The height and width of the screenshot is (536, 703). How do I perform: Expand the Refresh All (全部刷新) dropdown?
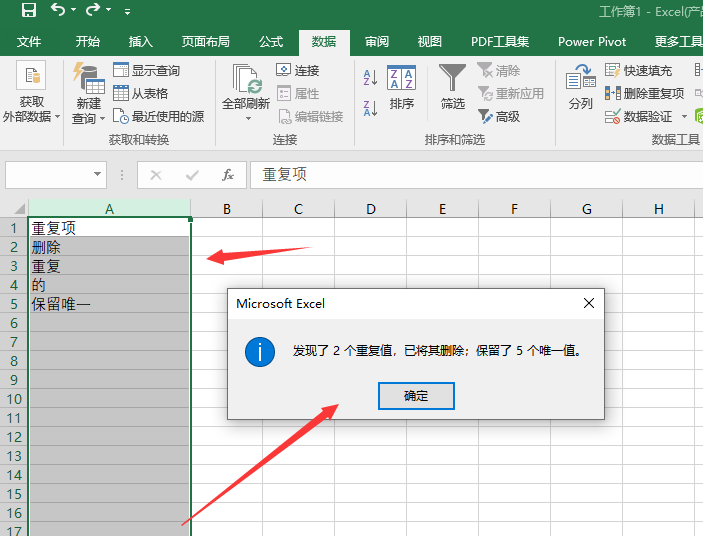click(x=246, y=117)
